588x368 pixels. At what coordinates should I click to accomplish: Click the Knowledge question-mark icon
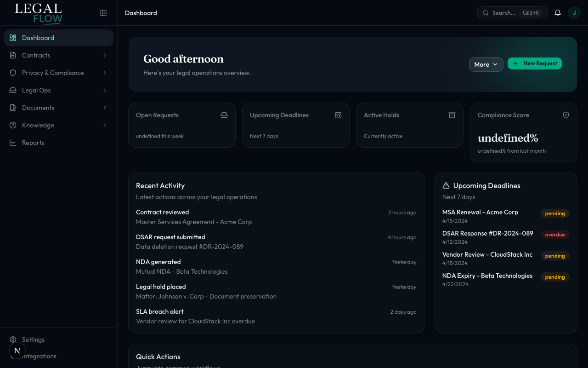[13, 125]
